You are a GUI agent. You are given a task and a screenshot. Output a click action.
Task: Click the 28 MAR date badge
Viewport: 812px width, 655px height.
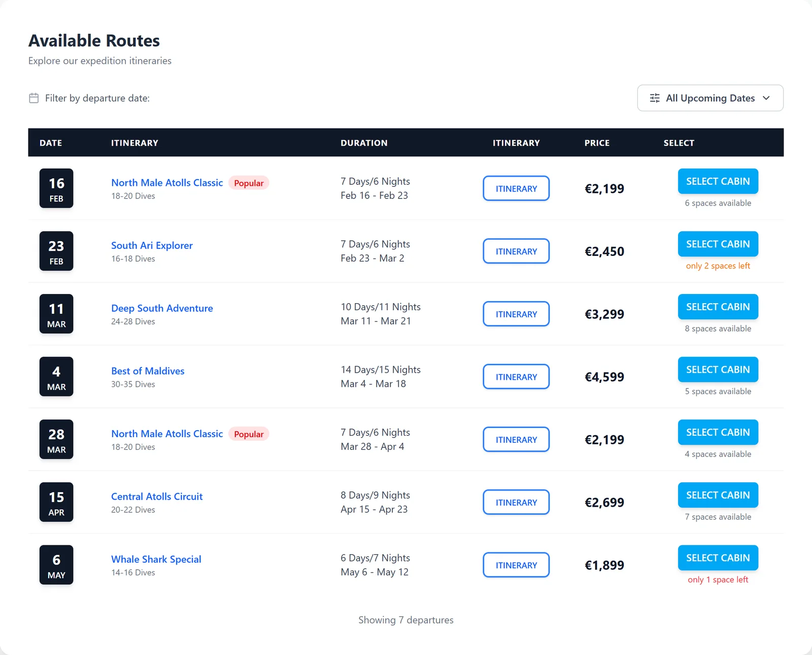(56, 440)
